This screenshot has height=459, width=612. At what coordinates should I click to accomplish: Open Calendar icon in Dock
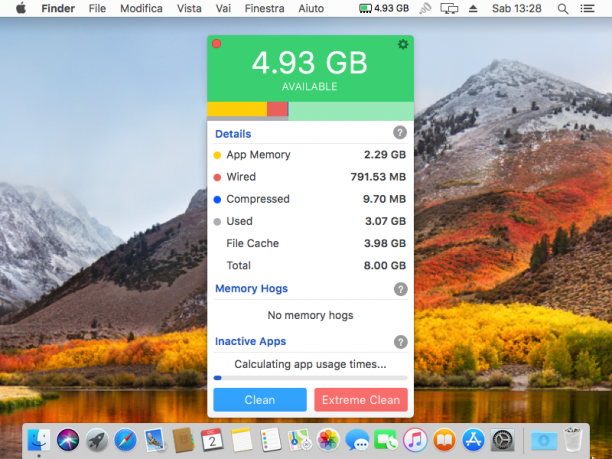tap(212, 440)
